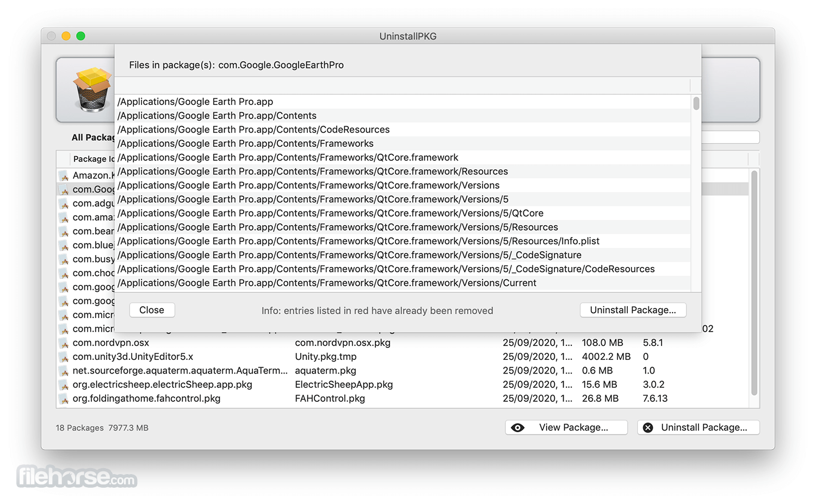816x504 pixels.
Task: Click the 'com.nordvpn.osx.pkg' file name cell
Action: pos(343,343)
